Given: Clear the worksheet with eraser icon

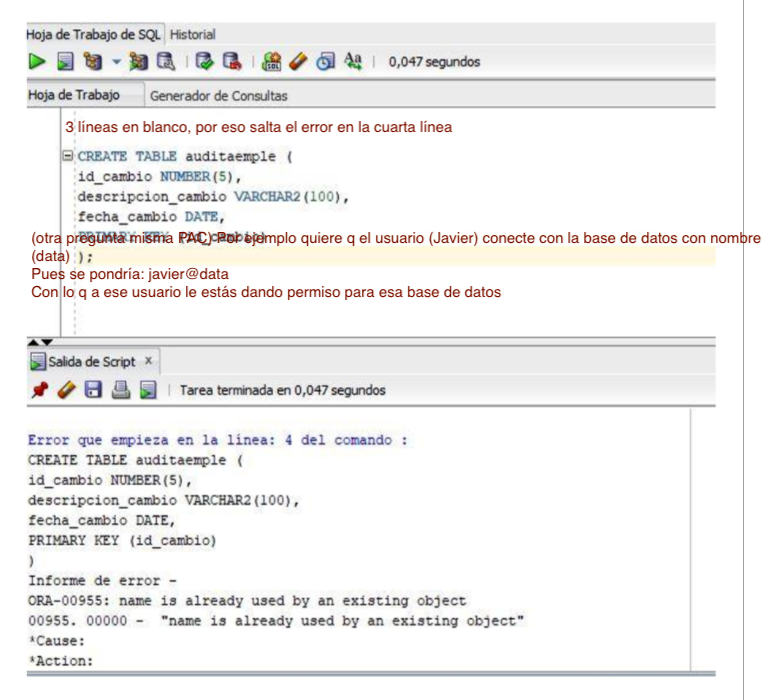Looking at the screenshot, I should [x=297, y=62].
